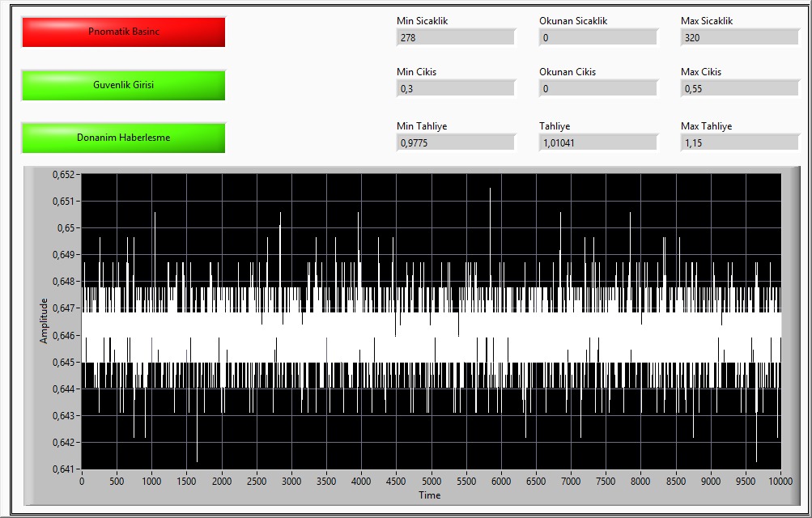Select the Time X-axis label
This screenshot has height=518, width=812.
click(x=430, y=495)
